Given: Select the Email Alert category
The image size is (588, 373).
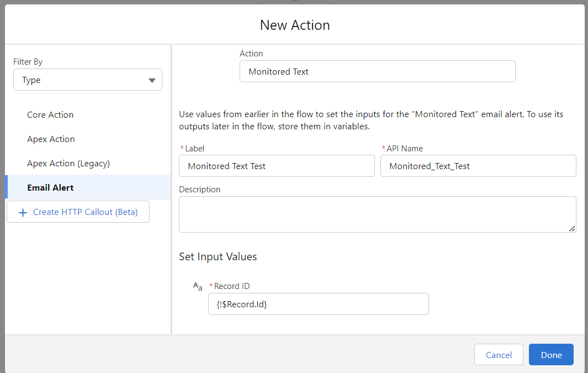Looking at the screenshot, I should (x=50, y=188).
